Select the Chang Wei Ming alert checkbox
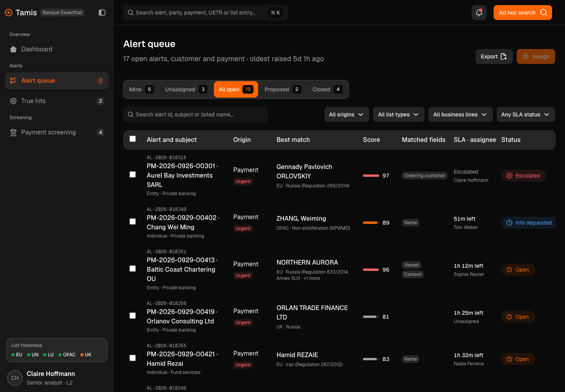This screenshot has width=565, height=392. click(133, 221)
